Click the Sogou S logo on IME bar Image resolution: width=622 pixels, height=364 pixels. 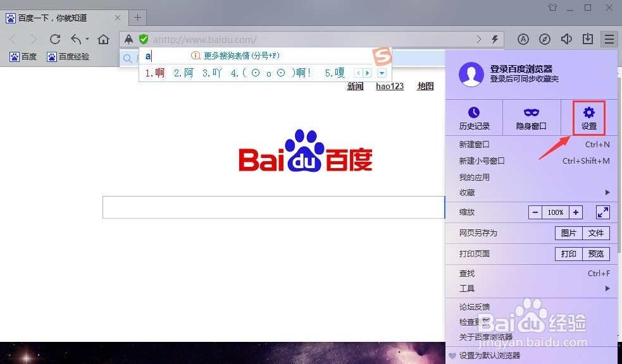click(382, 56)
